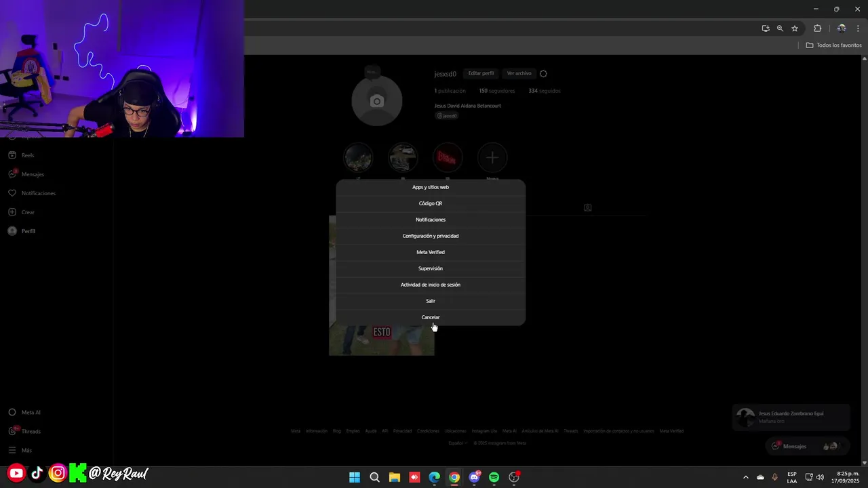Switch to the tagged photos tab
The image size is (868, 488).
pos(587,207)
